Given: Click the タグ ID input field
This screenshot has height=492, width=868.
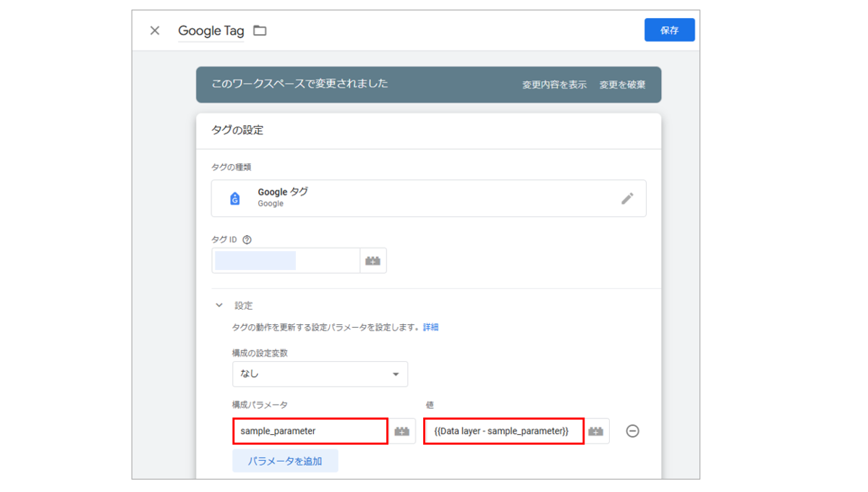Looking at the screenshot, I should pos(286,260).
